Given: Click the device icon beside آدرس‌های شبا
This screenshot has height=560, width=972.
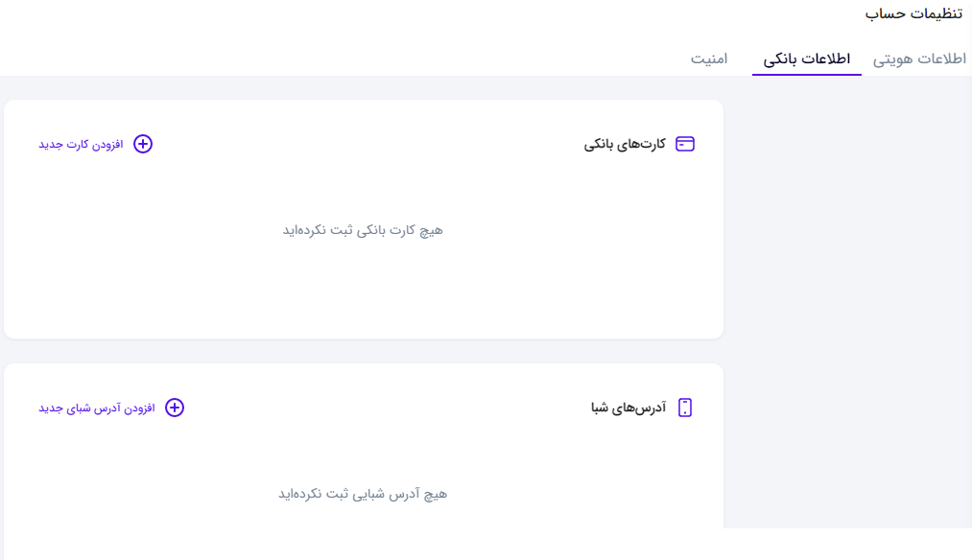Looking at the screenshot, I should click(684, 408).
